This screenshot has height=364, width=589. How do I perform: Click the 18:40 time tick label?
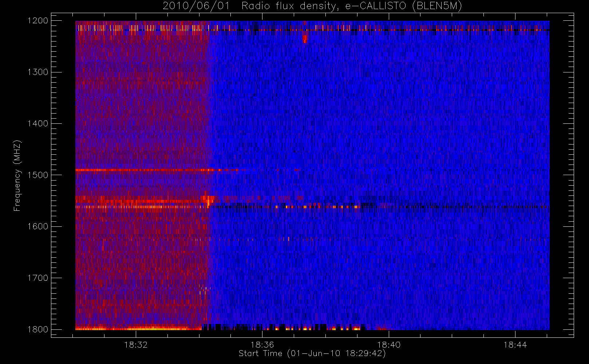click(x=389, y=345)
